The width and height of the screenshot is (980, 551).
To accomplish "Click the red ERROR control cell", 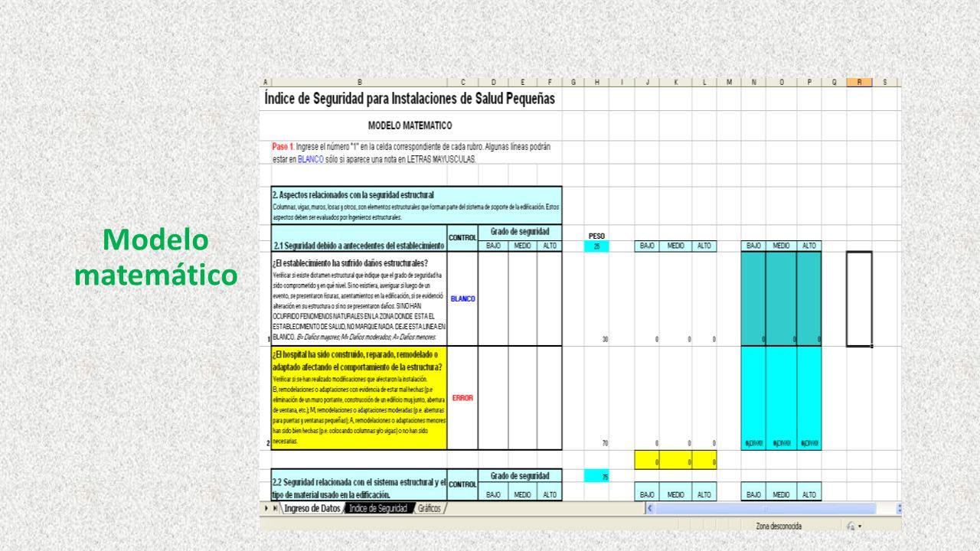I will [462, 398].
